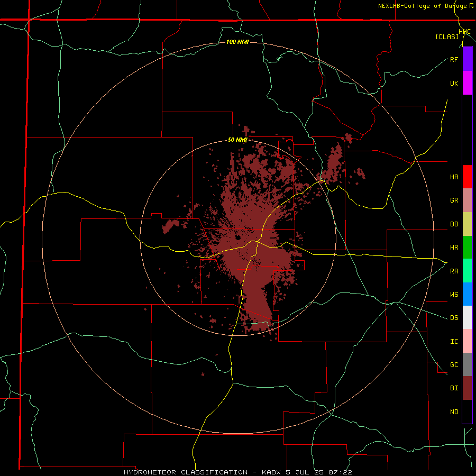Click the UK legend label

(454, 83)
